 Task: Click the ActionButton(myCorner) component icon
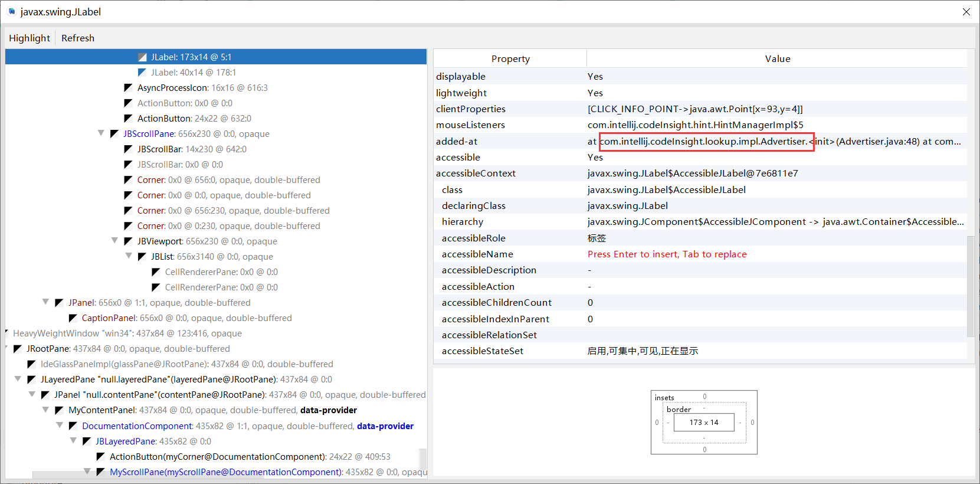click(100, 456)
